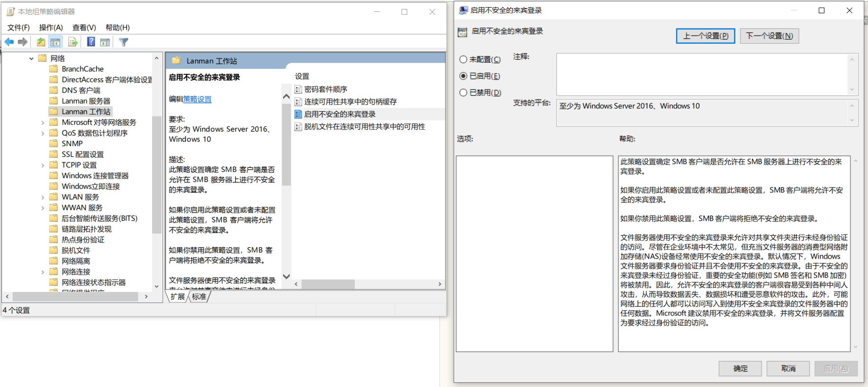Expand the WWAN 服务 tree node
This screenshot has height=387, width=868.
tap(43, 208)
